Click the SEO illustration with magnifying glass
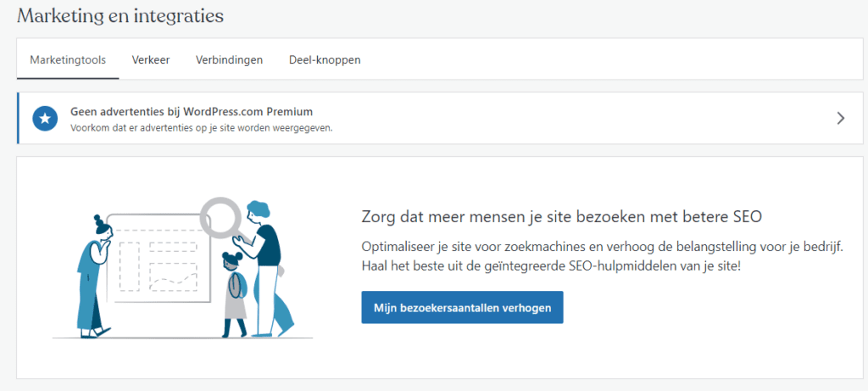868x391 pixels. click(183, 269)
